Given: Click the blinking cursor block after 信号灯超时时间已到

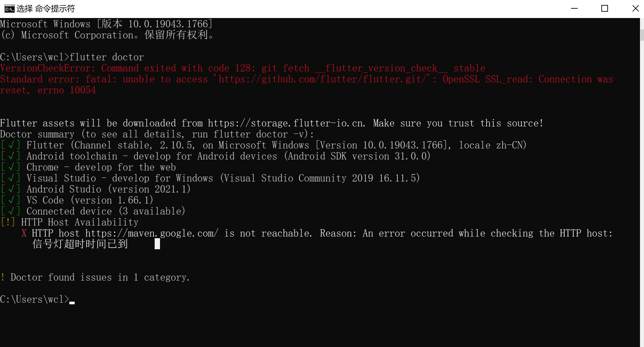Looking at the screenshot, I should click(x=157, y=244).
